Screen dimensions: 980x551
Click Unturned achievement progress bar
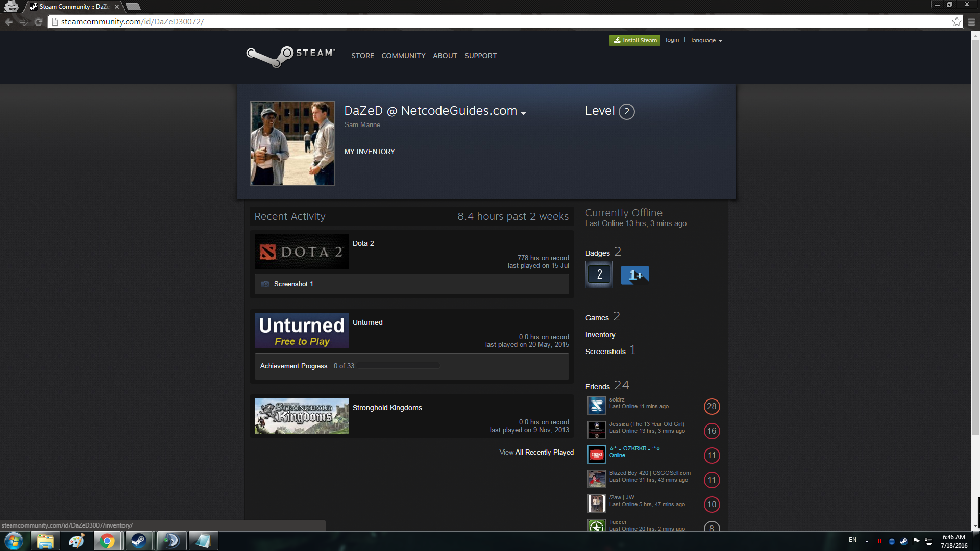click(398, 366)
